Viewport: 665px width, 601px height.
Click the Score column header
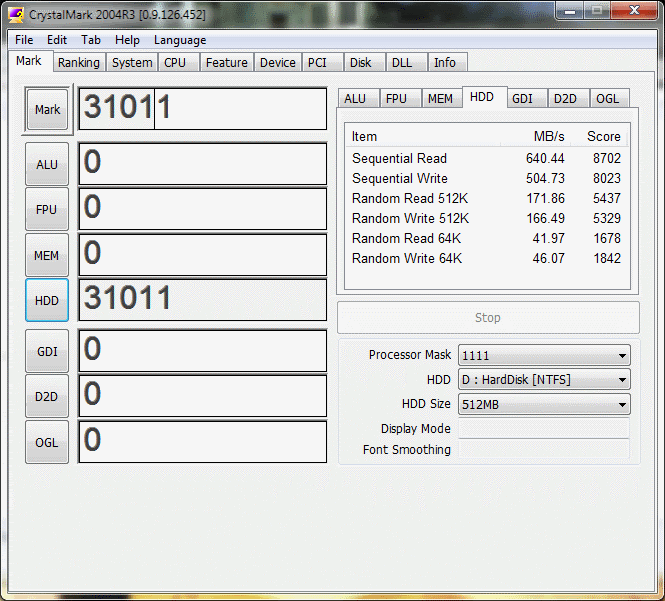point(598,137)
